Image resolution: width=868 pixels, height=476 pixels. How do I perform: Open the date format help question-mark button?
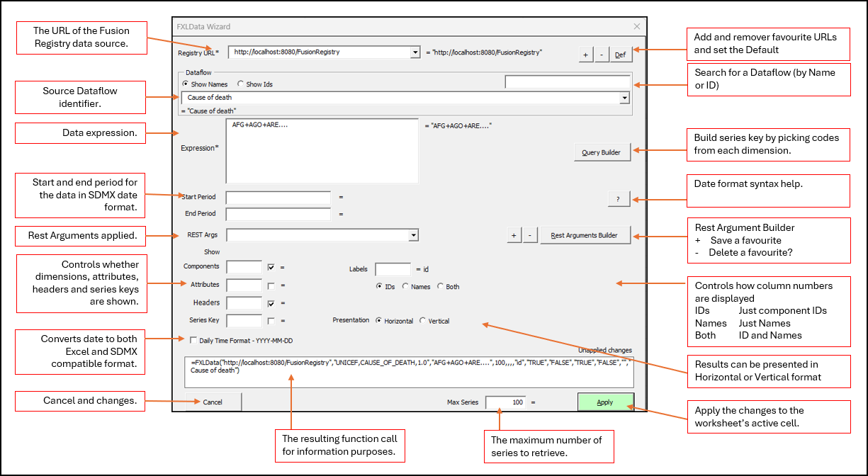click(x=618, y=199)
